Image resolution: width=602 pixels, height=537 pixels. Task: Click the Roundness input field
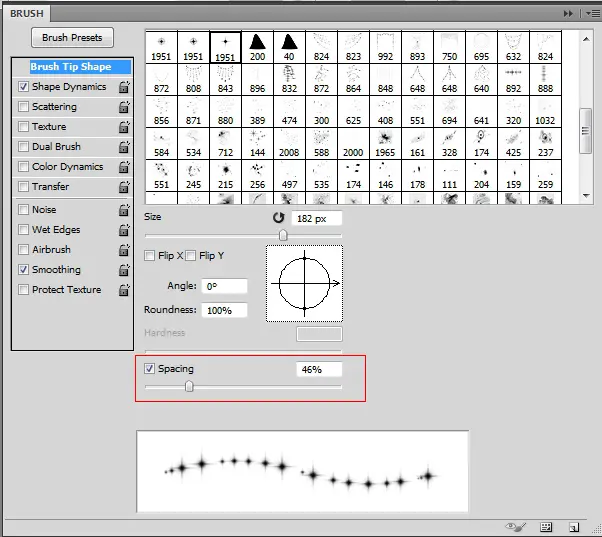(225, 311)
